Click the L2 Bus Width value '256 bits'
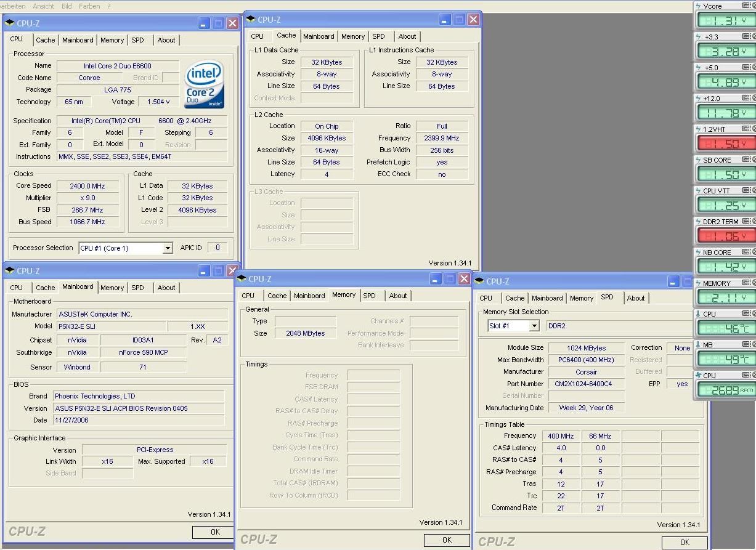 pyautogui.click(x=442, y=150)
